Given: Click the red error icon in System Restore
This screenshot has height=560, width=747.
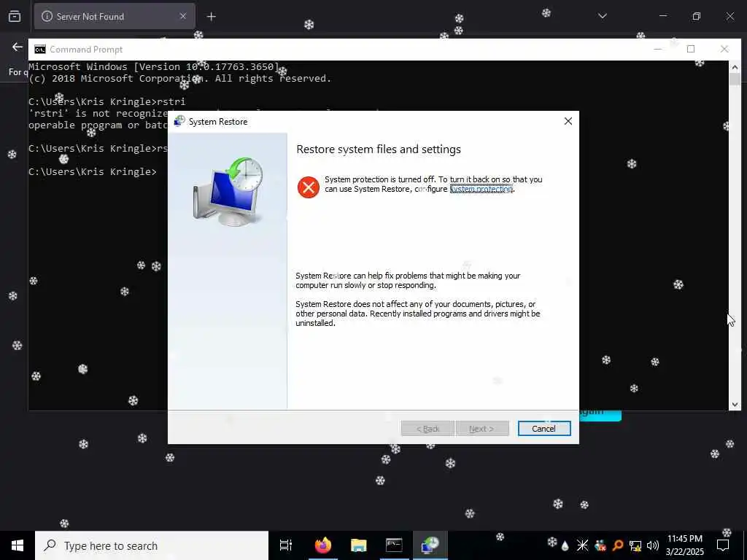Looking at the screenshot, I should click(309, 187).
